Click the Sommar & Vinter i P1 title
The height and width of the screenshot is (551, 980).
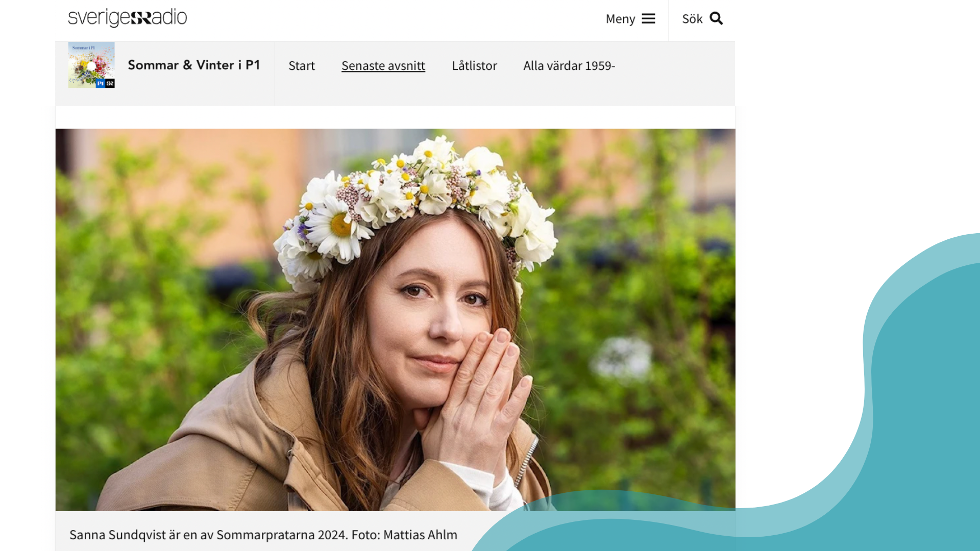194,65
